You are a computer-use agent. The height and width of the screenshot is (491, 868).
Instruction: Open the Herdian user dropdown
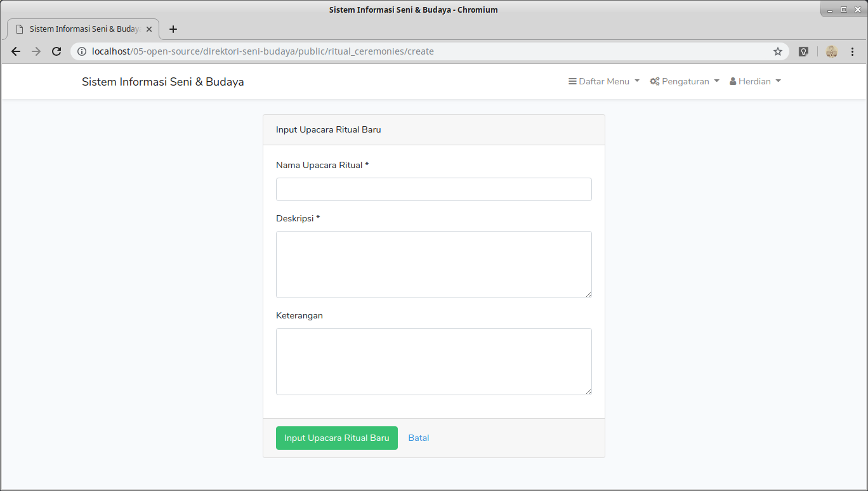(755, 81)
